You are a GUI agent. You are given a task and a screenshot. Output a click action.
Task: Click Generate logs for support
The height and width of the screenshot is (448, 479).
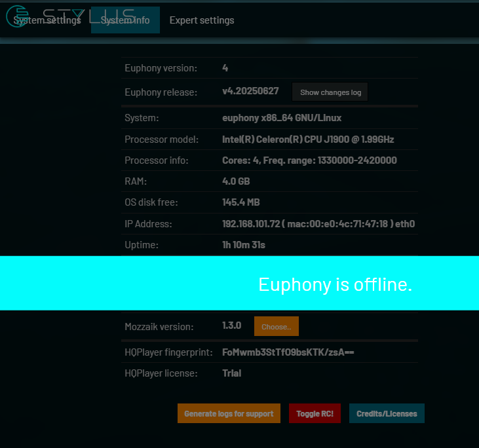pos(229,413)
